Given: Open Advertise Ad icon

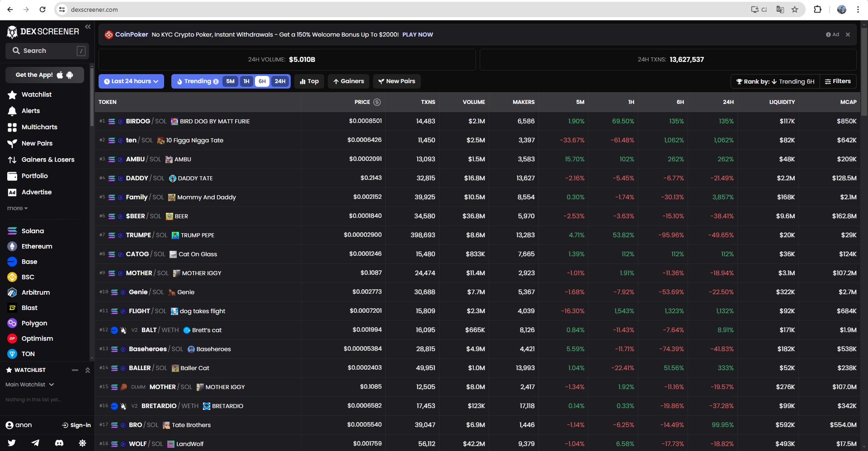Looking at the screenshot, I should pyautogui.click(x=12, y=192).
